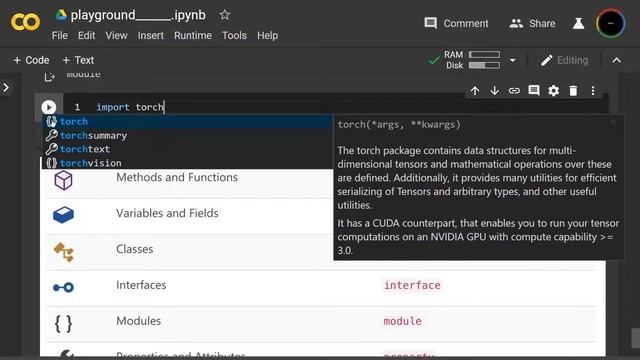Open the Tools menu
The width and height of the screenshot is (640, 360).
(234, 36)
